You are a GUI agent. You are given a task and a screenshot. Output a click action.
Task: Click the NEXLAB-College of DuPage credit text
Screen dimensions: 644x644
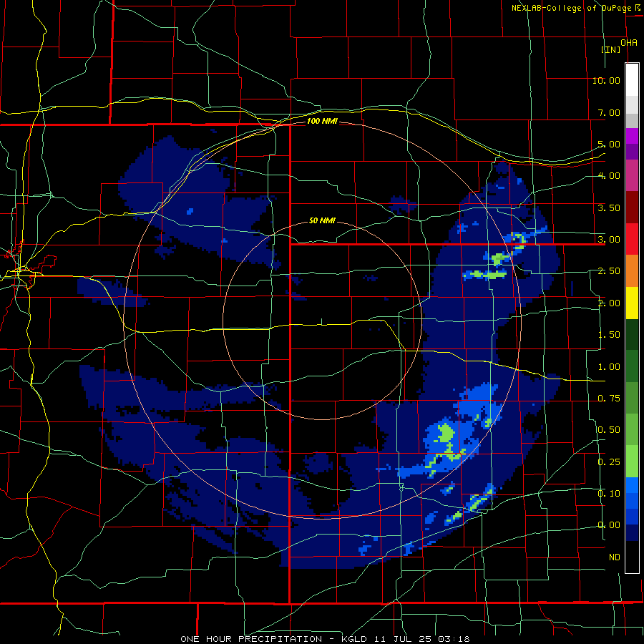click(571, 8)
